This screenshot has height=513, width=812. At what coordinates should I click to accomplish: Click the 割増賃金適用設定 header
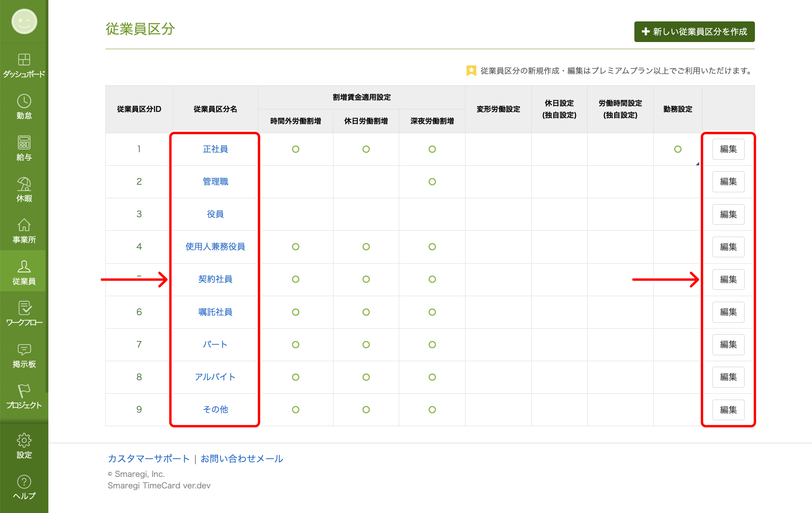(362, 97)
